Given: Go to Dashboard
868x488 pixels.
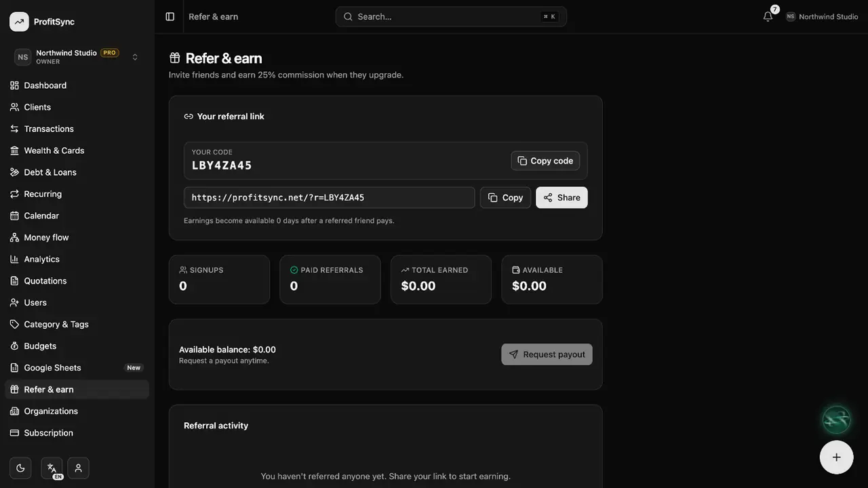Looking at the screenshot, I should (x=77, y=85).
